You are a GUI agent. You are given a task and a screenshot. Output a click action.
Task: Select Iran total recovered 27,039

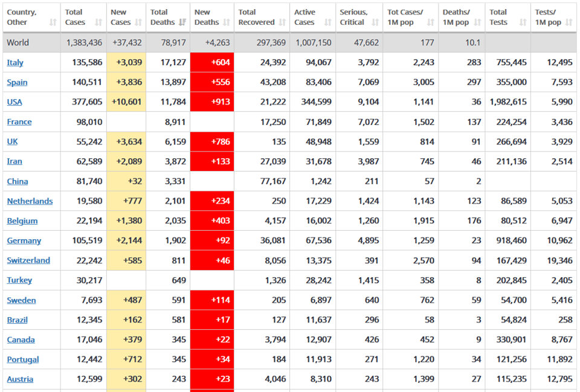click(273, 162)
